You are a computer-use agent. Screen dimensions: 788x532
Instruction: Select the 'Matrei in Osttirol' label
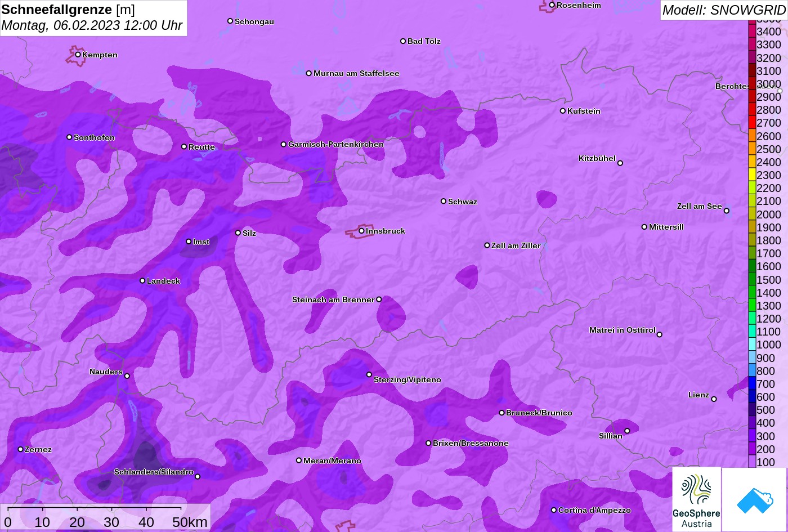coord(623,330)
